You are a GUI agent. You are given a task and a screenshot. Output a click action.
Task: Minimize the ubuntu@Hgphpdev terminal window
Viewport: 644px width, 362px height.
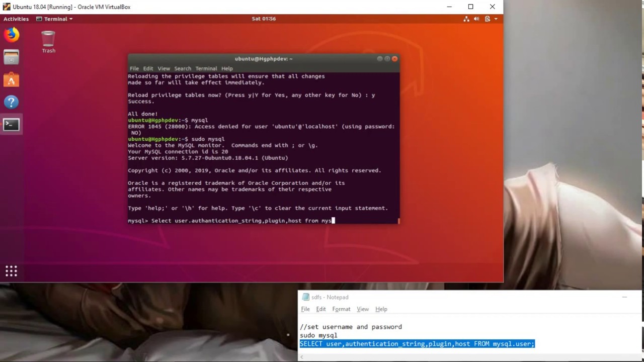[x=380, y=59]
